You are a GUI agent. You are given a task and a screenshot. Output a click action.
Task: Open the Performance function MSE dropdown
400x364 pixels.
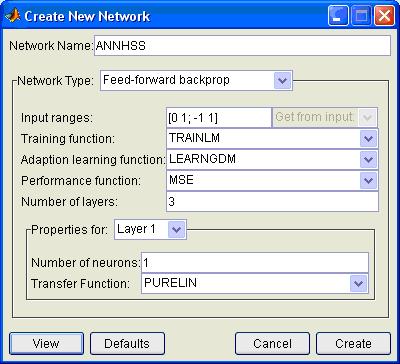272,181
